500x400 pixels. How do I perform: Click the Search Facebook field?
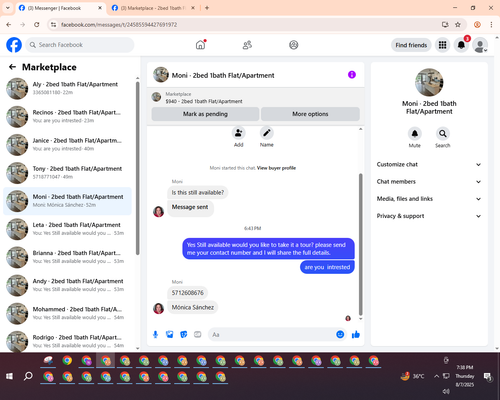tap(80, 45)
